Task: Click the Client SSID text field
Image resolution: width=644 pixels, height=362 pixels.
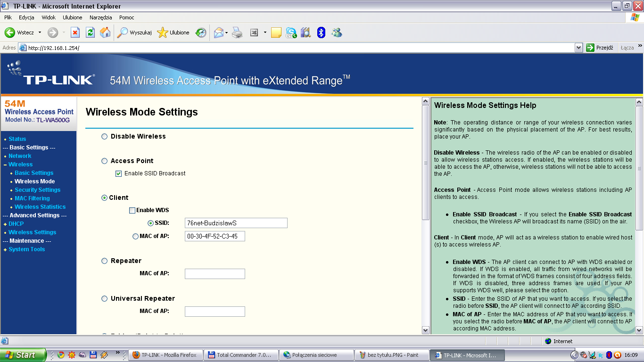Action: 236,223
